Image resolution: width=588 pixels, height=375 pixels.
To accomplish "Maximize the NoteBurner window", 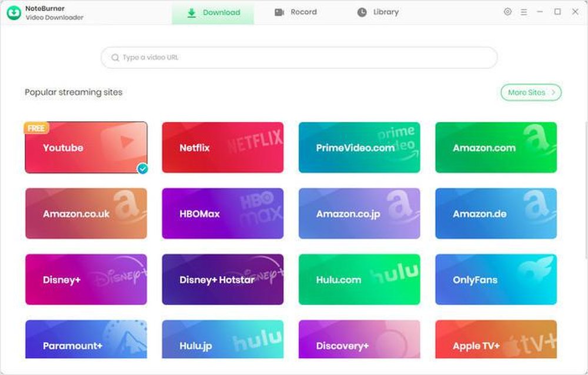I will coord(557,12).
